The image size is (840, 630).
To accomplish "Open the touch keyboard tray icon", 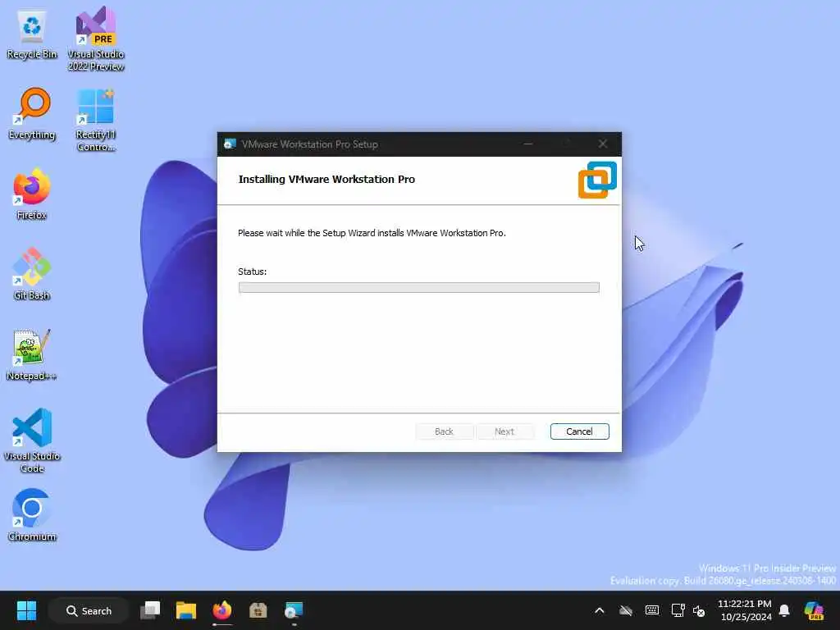I will point(652,610).
